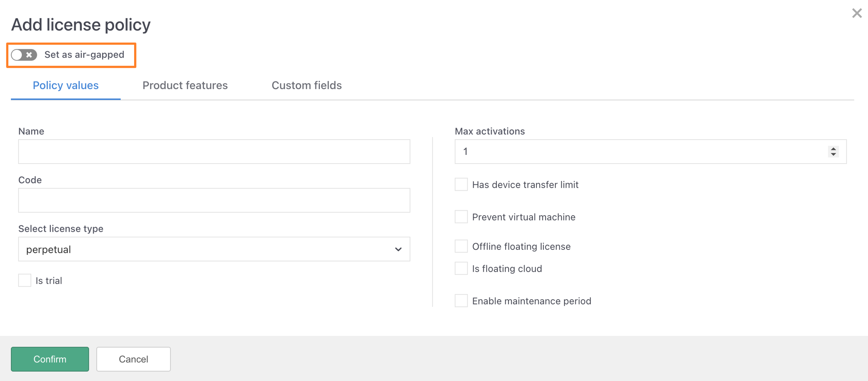This screenshot has width=868, height=381.
Task: Decrease Max activations with the down arrow
Action: click(833, 154)
